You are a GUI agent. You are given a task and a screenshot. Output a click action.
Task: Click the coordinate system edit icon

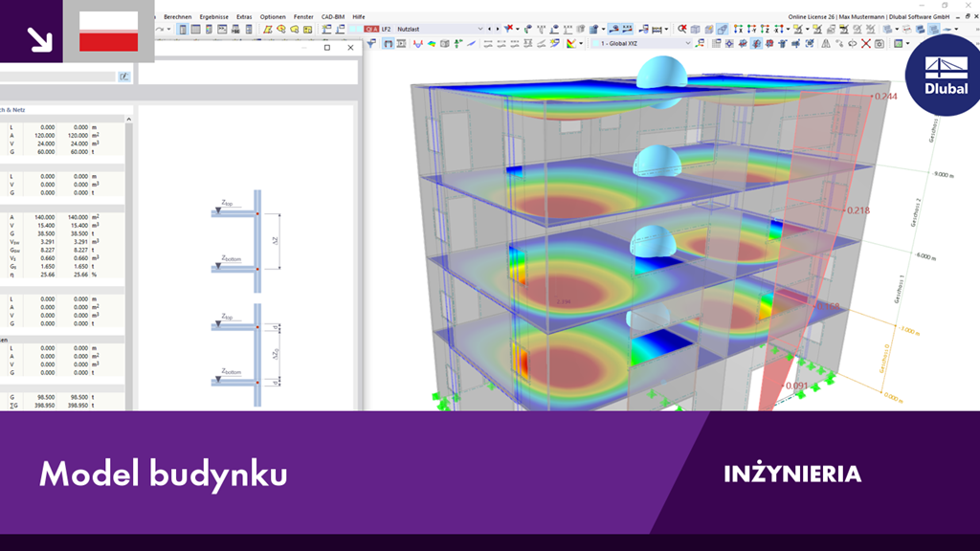point(700,43)
